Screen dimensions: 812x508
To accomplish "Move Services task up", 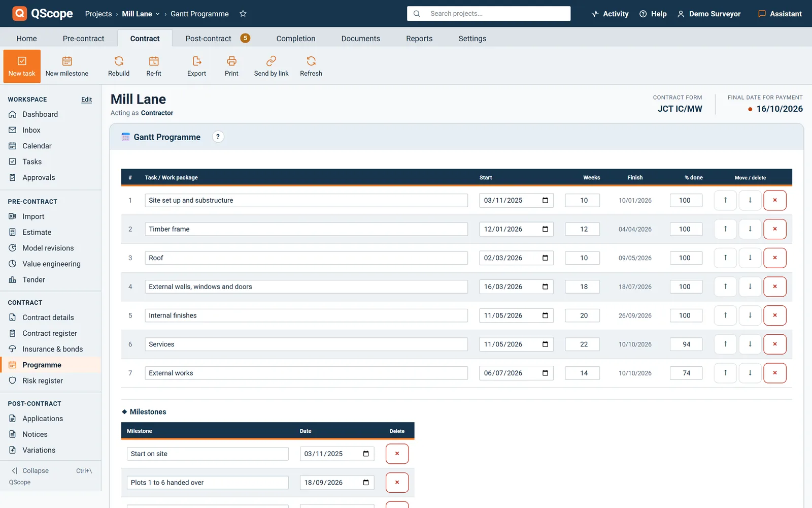I will point(725,344).
